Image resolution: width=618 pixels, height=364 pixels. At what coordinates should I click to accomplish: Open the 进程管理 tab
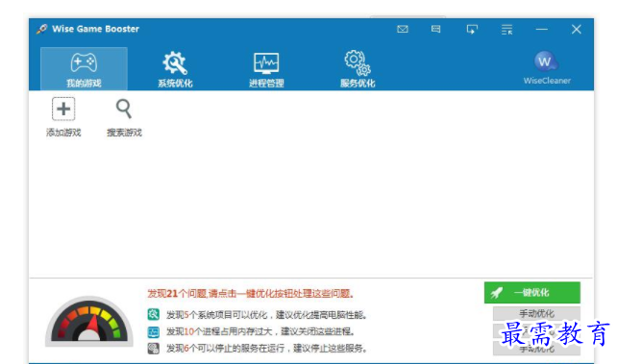pos(266,69)
